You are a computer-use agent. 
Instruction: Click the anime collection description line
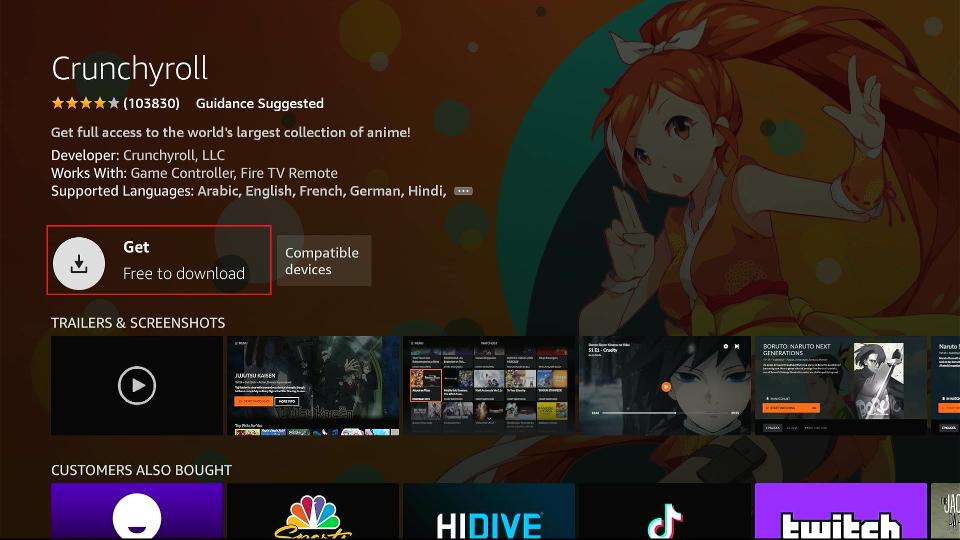231,132
